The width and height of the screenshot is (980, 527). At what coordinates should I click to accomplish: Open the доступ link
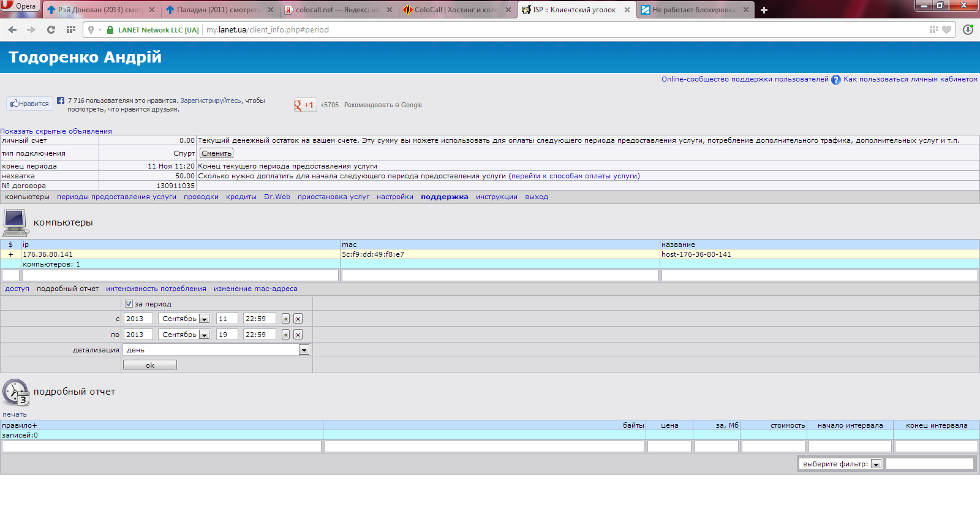(x=17, y=289)
